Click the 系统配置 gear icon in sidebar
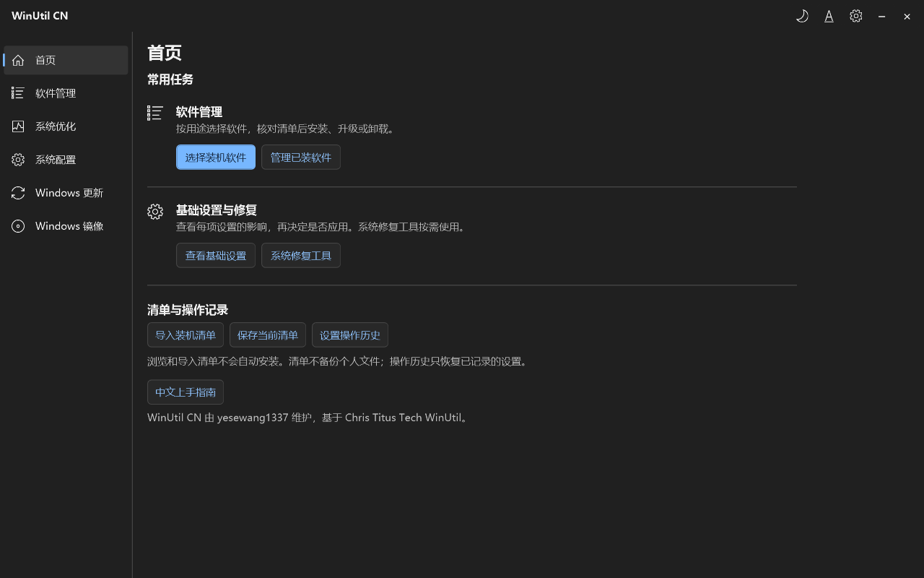This screenshot has height=578, width=924. (x=18, y=160)
